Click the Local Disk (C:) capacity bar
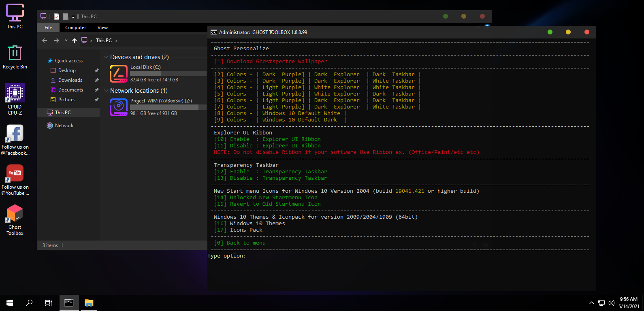This screenshot has width=644, height=311. [168, 74]
